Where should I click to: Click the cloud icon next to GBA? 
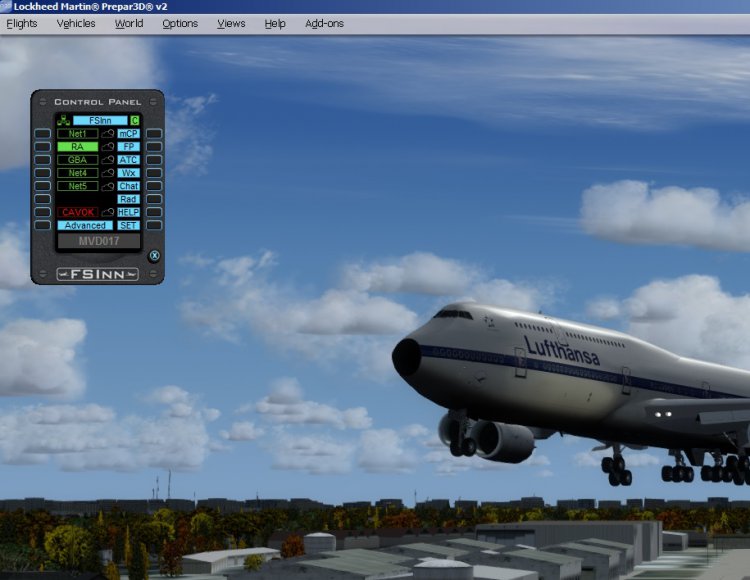pyautogui.click(x=108, y=160)
